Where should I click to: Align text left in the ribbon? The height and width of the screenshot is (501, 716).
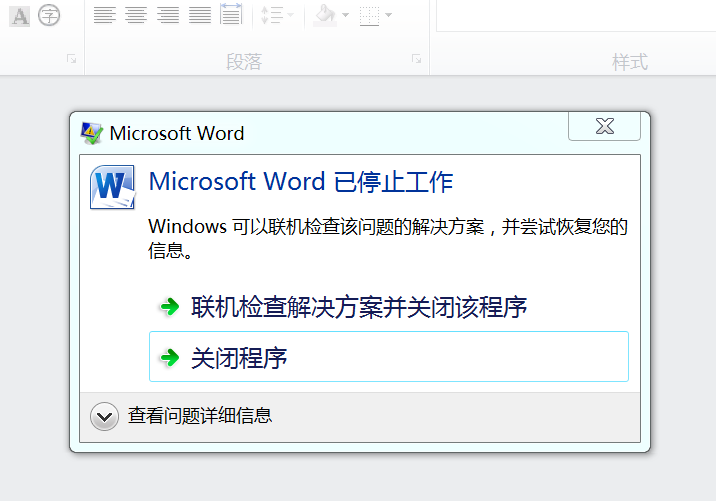tap(105, 15)
